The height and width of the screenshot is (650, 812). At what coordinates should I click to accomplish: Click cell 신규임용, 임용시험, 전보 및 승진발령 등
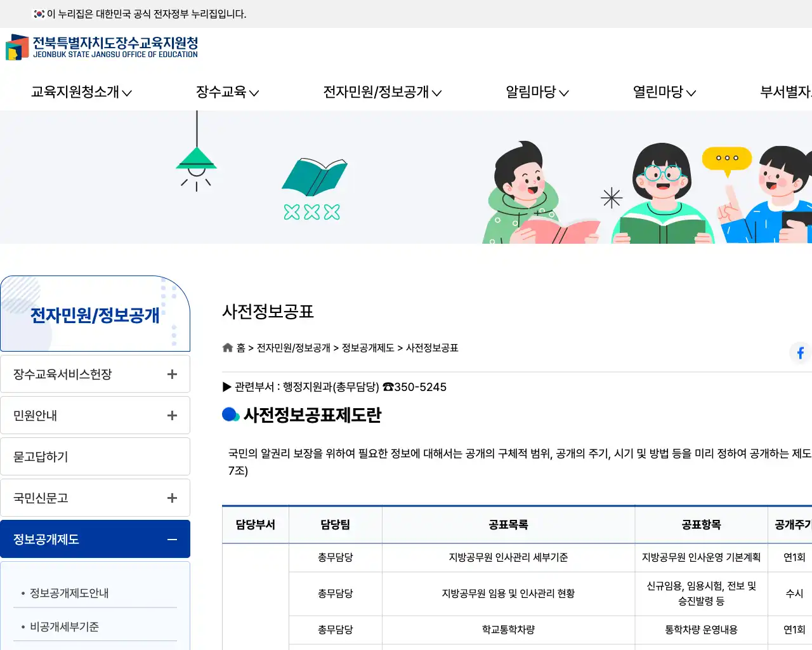[x=701, y=594]
